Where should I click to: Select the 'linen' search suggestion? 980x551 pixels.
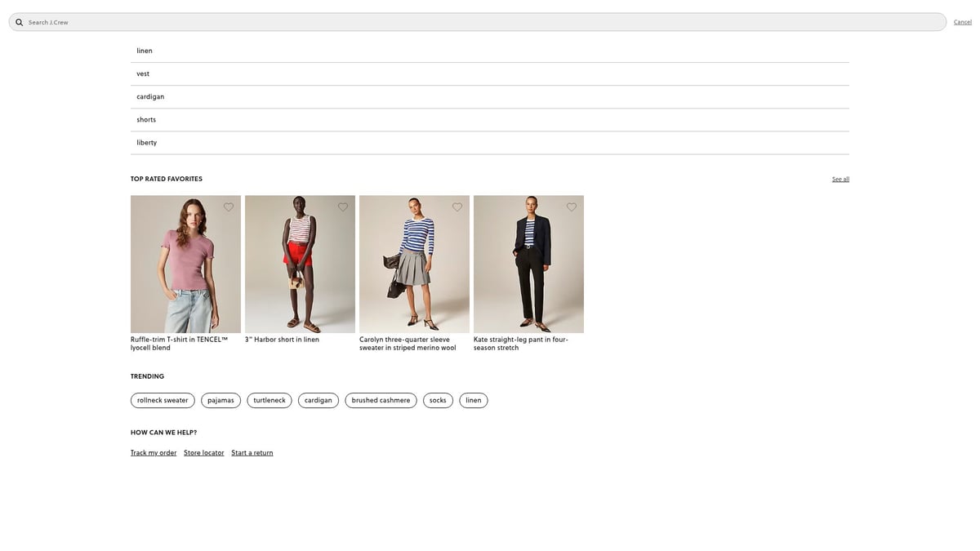tap(490, 51)
